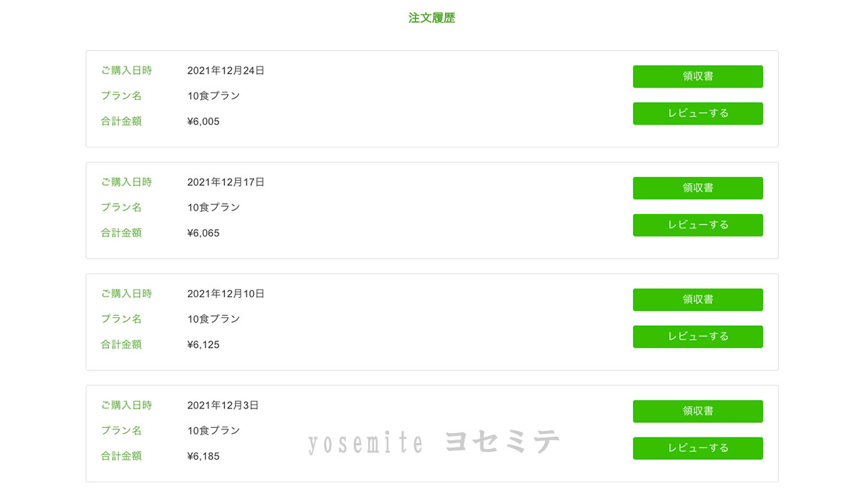The height and width of the screenshot is (488, 868).
Task: Review the December 24, 2021 order
Action: tap(697, 114)
